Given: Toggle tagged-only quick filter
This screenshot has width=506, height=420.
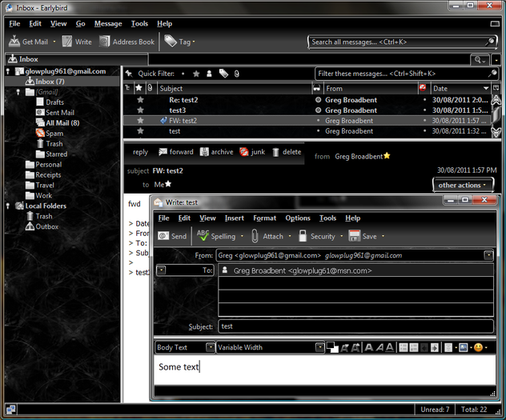Looking at the screenshot, I should pyautogui.click(x=223, y=74).
